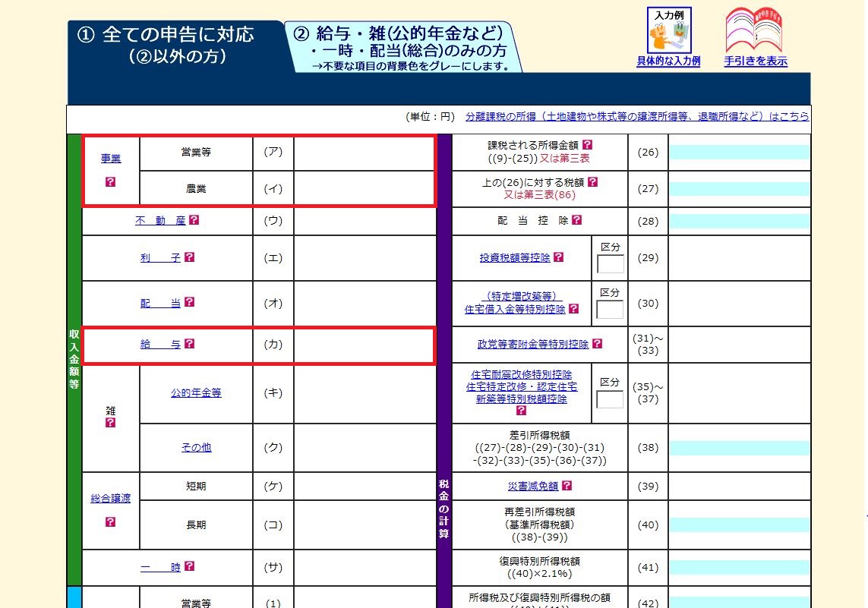868x608 pixels.
Task: Click the (39) 災害減免額 amount field
Action: [x=740, y=487]
